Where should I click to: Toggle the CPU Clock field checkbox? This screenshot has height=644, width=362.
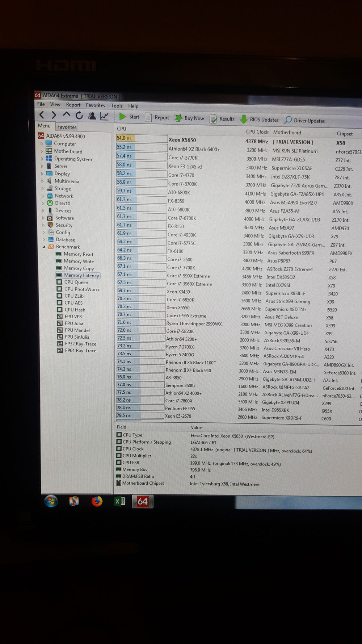[x=119, y=448]
